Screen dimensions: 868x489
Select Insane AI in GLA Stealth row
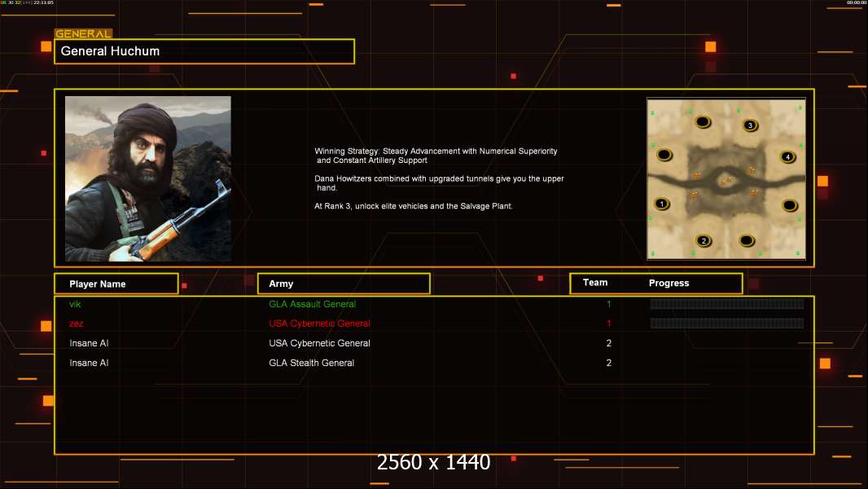click(89, 363)
